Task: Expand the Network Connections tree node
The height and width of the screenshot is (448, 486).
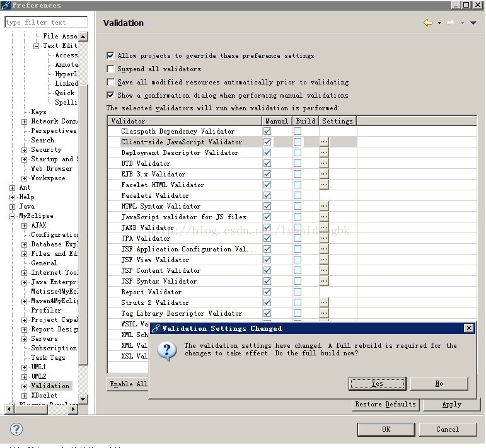Action: [x=24, y=122]
